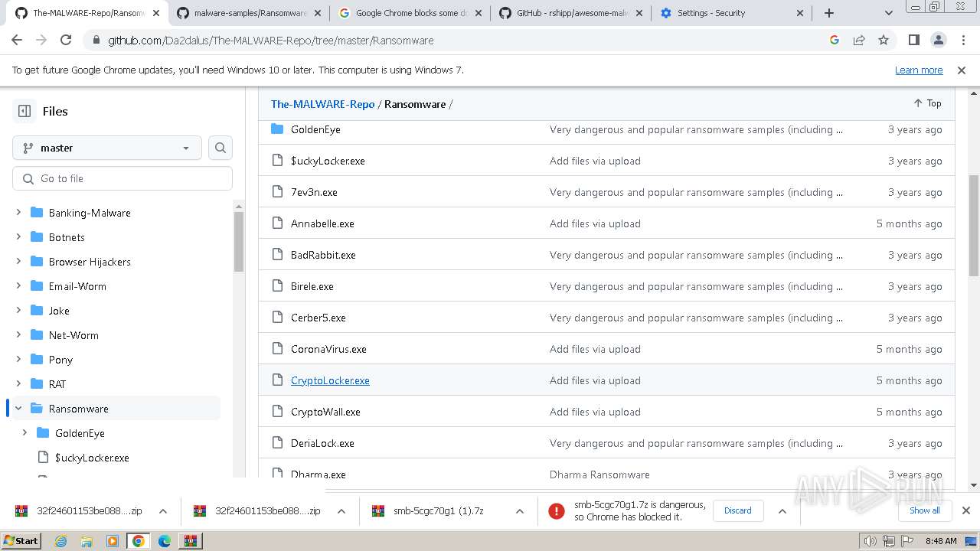The image size is (980, 551).
Task: Open the GoldenEye folder in list
Action: (x=315, y=129)
